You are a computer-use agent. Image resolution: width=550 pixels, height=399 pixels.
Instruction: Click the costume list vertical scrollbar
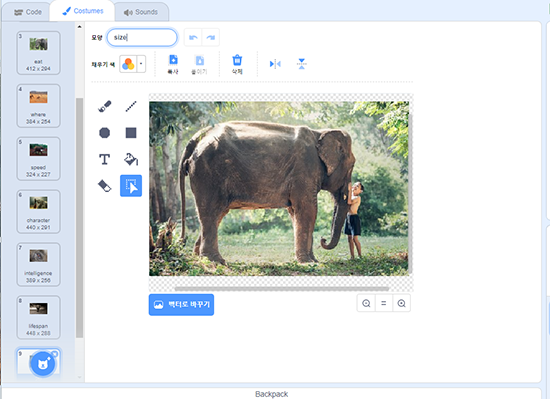pos(80,218)
